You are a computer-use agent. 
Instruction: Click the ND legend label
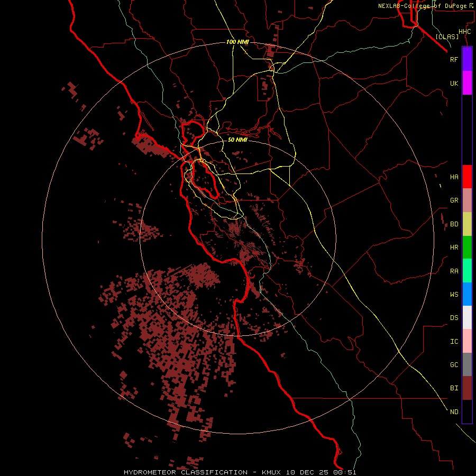click(x=454, y=412)
